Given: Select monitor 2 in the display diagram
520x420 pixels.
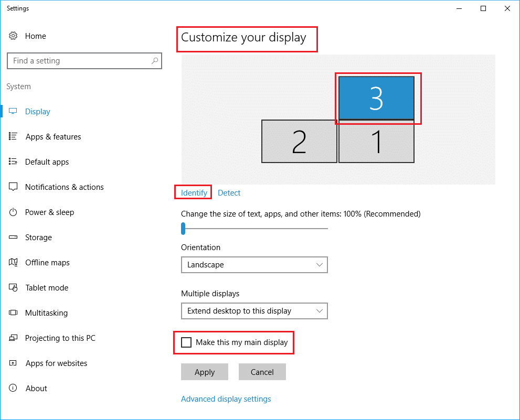Looking at the screenshot, I should [299, 141].
